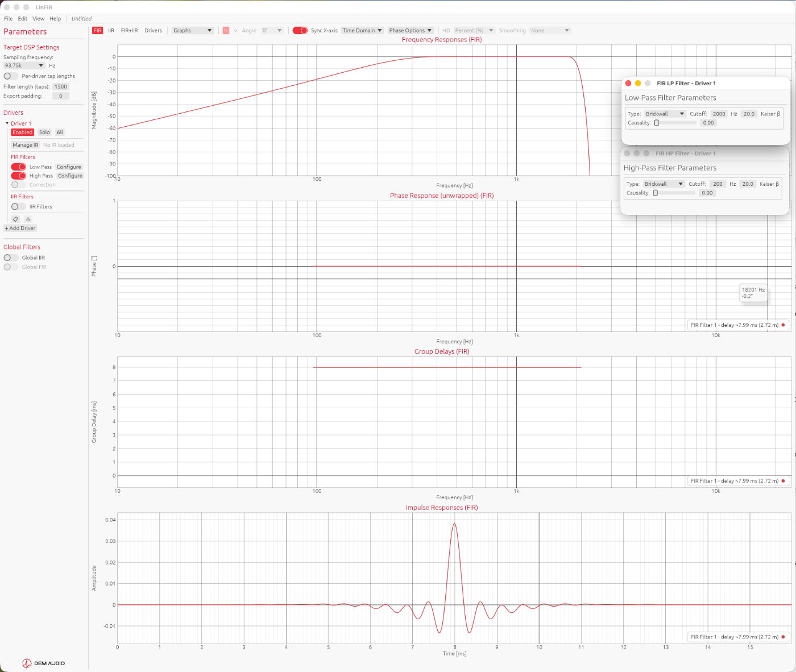Click the All button for Driver 1

pos(60,132)
